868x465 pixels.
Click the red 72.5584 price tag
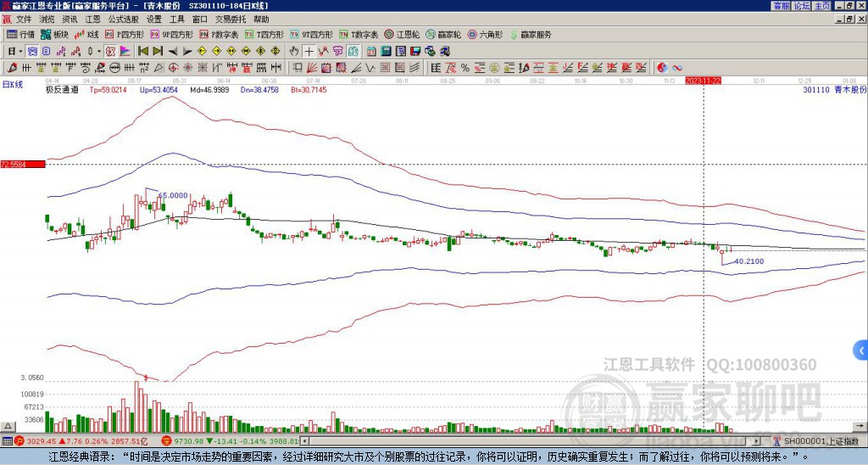[22, 164]
